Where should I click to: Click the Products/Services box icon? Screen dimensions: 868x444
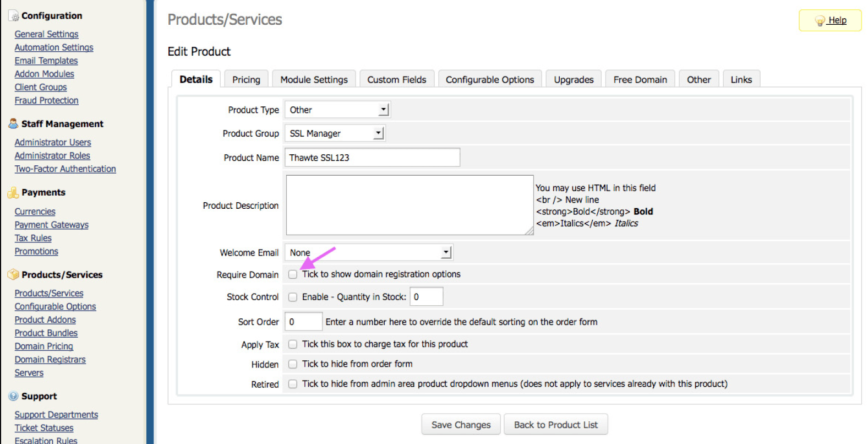point(13,274)
